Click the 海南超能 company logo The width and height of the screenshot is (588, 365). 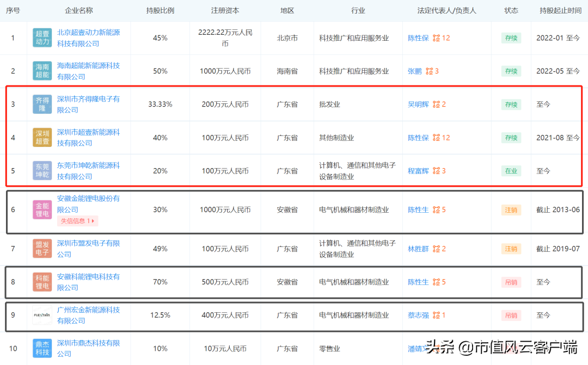42,71
